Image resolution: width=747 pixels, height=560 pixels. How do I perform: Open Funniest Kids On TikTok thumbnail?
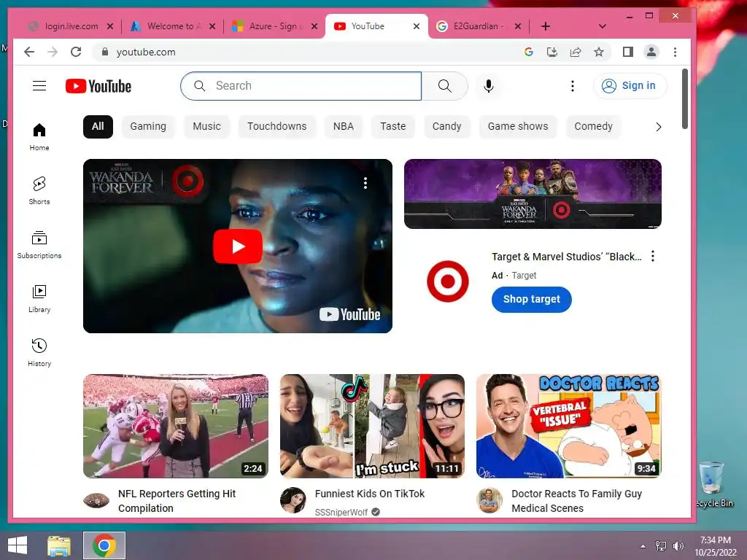tap(372, 426)
